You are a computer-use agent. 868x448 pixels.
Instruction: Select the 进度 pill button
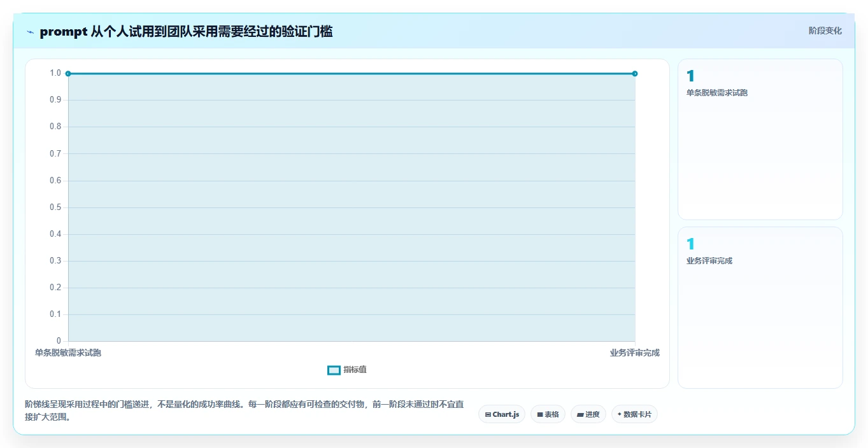pyautogui.click(x=588, y=414)
